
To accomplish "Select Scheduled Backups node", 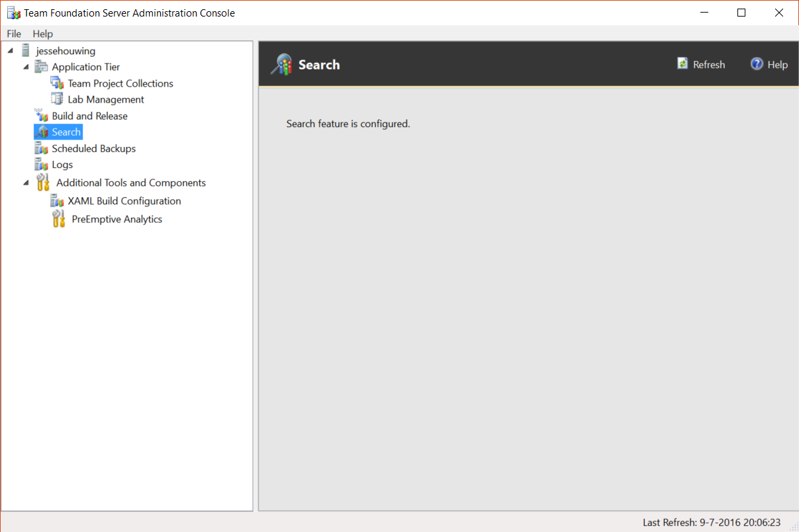I will point(94,149).
